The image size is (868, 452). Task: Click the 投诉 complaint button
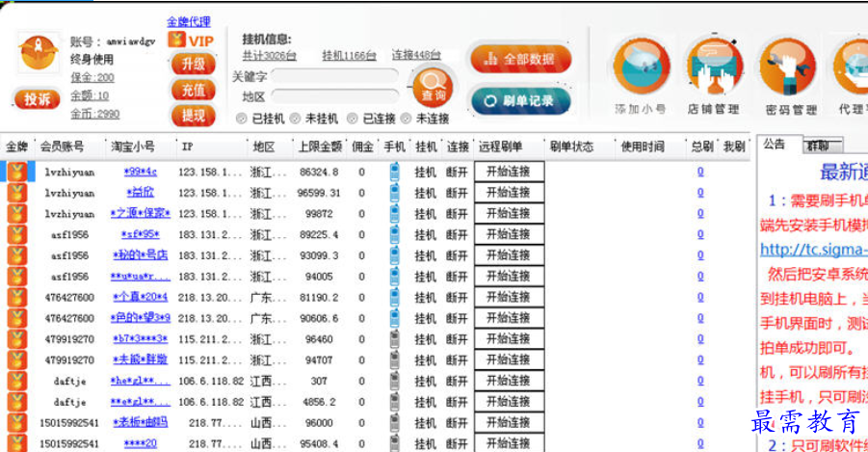37,99
